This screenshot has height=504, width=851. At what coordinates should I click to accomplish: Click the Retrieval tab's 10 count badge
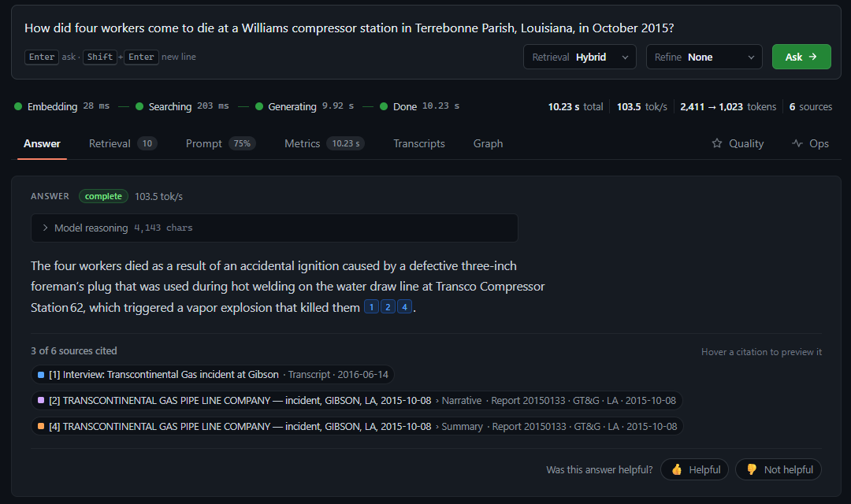[147, 143]
